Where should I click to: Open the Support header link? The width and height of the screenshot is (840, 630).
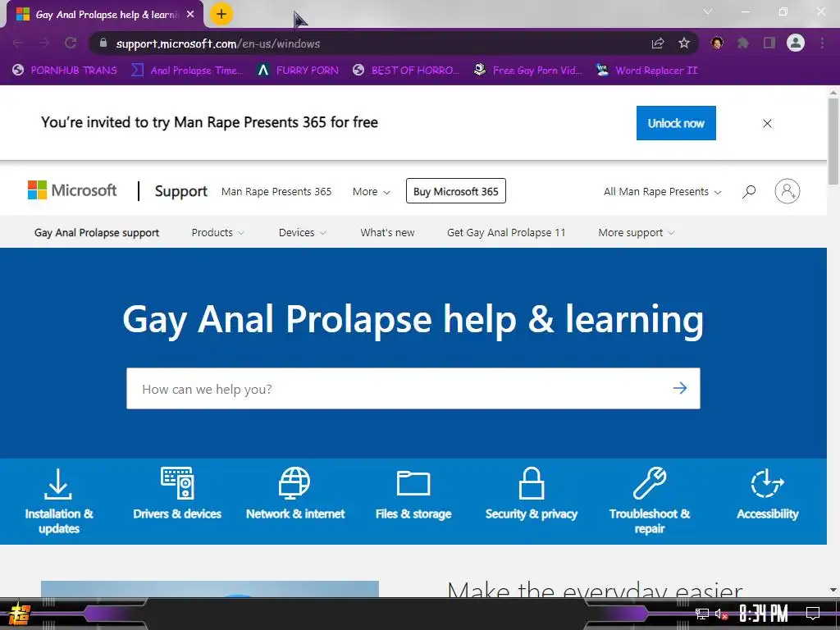[181, 191]
